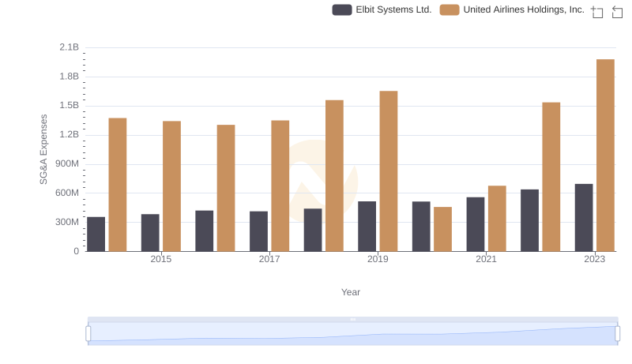The width and height of the screenshot is (632, 364).
Task: Click the 2.1B y-axis label
Action: pyautogui.click(x=69, y=47)
